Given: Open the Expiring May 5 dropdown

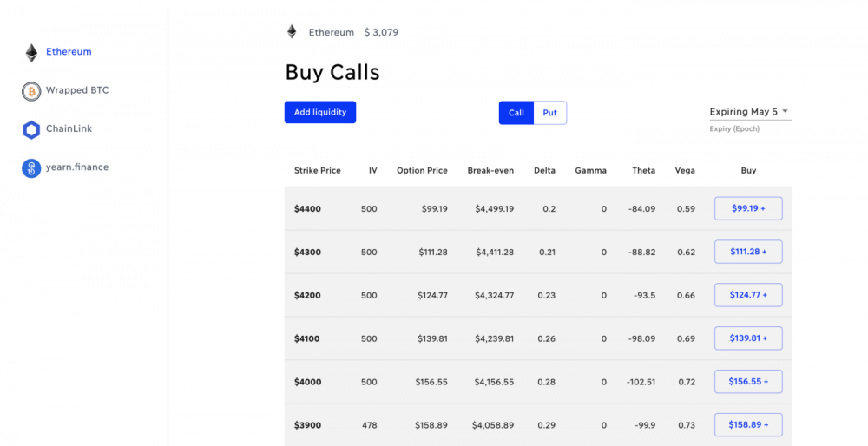Looking at the screenshot, I should coord(750,112).
